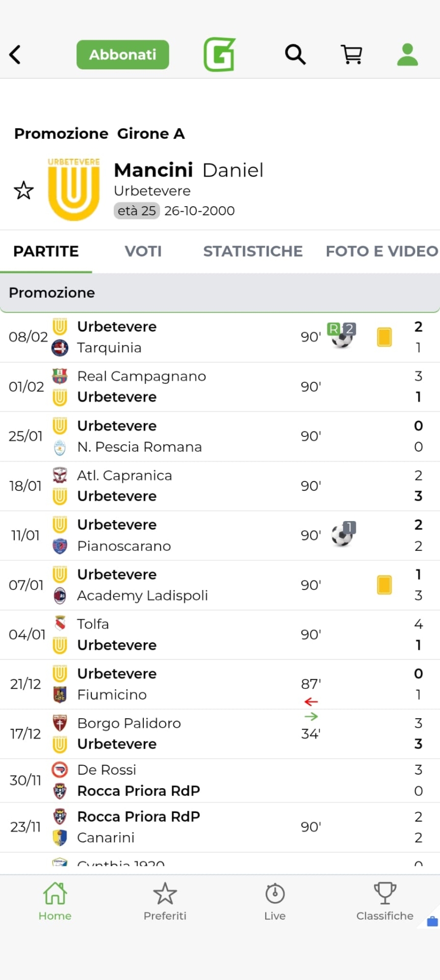
Task: Click the Abbonati subscribe button
Action: coord(123,55)
